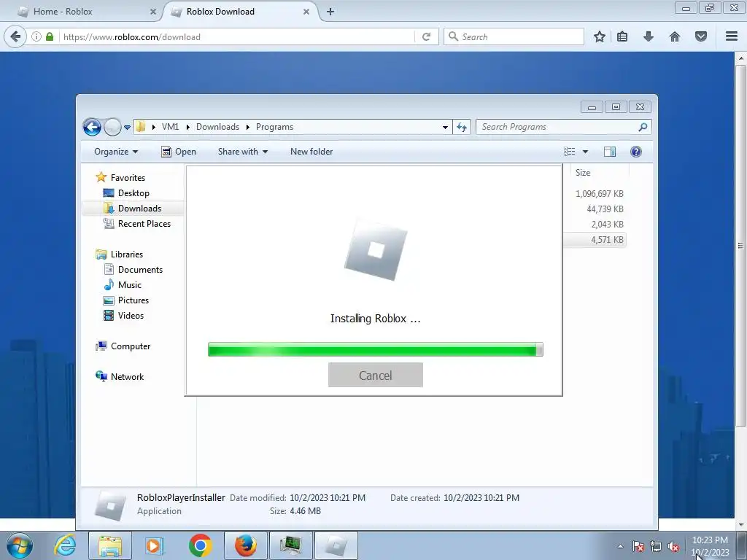Open Firefox downloads arrow
Screen dimensions: 747x560
[x=649, y=36]
